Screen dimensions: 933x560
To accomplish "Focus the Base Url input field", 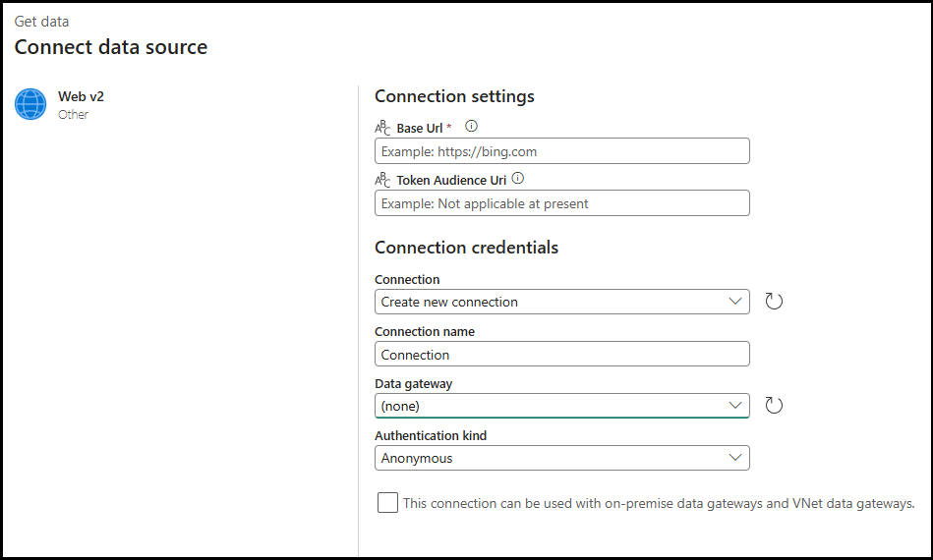I will (x=561, y=151).
